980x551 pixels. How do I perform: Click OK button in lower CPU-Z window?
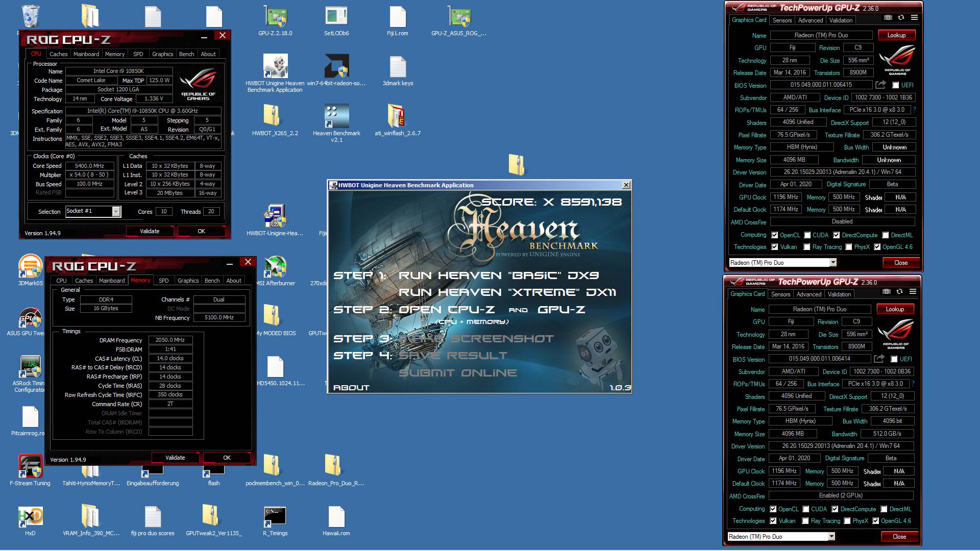[x=227, y=458]
